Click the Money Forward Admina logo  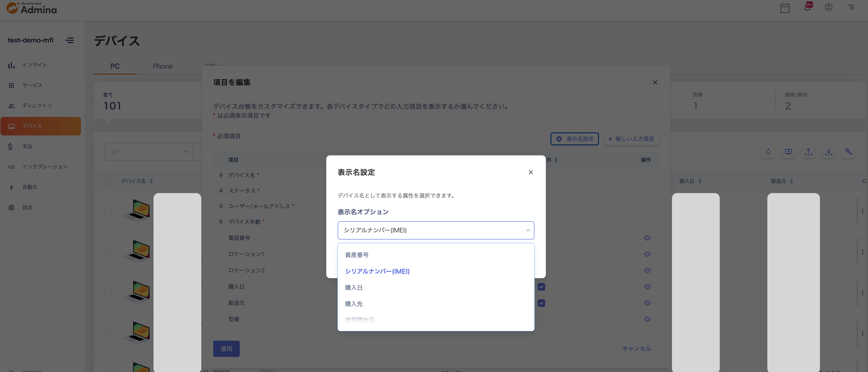[32, 8]
